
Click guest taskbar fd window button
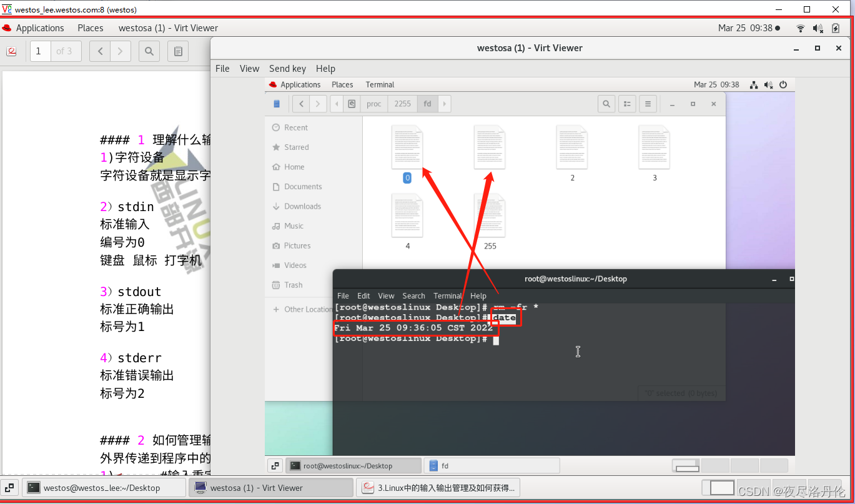pyautogui.click(x=492, y=466)
